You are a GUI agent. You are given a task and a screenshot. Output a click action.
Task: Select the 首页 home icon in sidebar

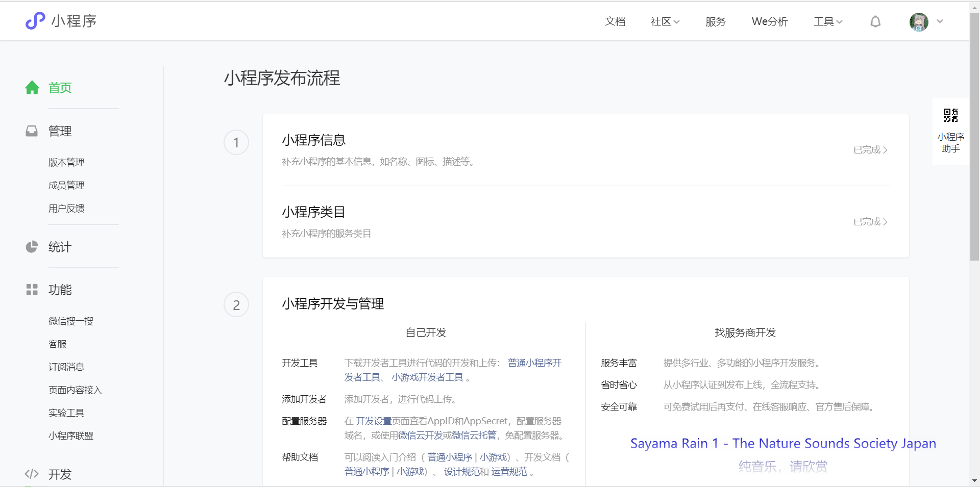pos(32,87)
